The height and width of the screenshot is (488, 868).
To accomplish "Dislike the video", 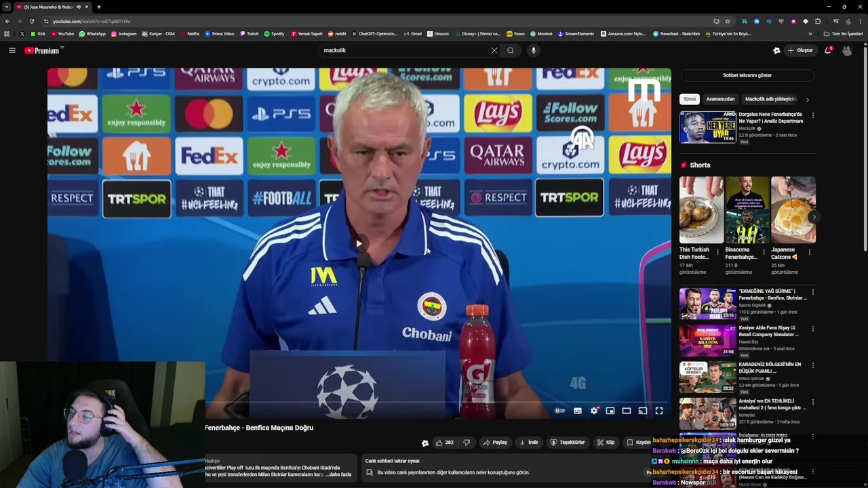I will tap(467, 443).
